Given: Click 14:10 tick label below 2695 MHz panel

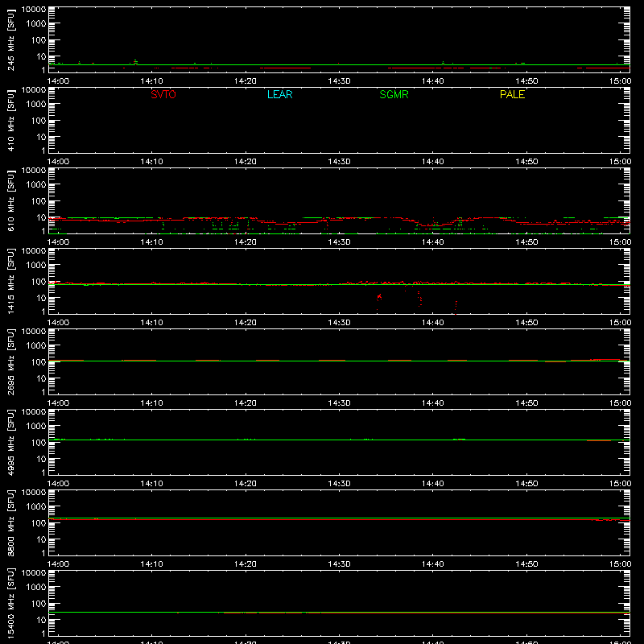Looking at the screenshot, I should coord(152,403).
